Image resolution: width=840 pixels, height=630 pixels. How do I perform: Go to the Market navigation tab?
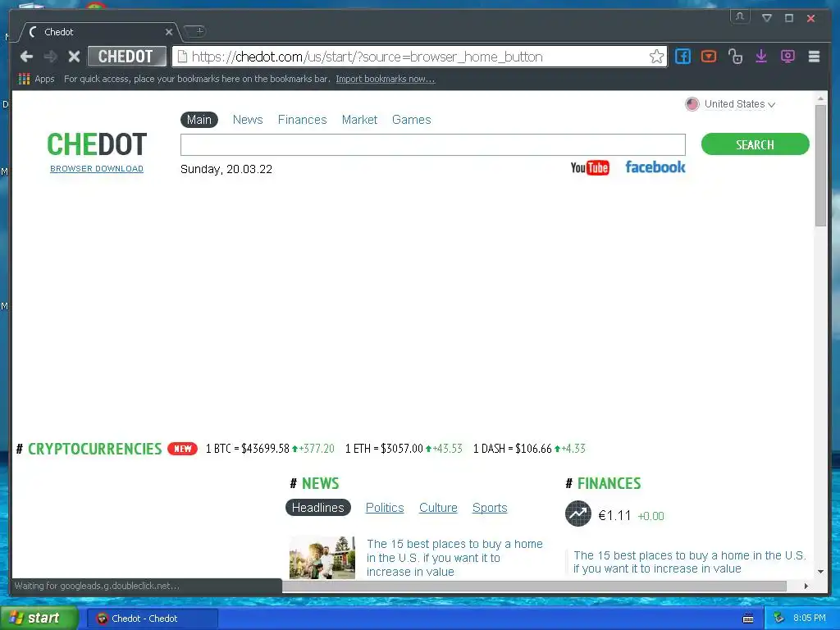click(359, 120)
